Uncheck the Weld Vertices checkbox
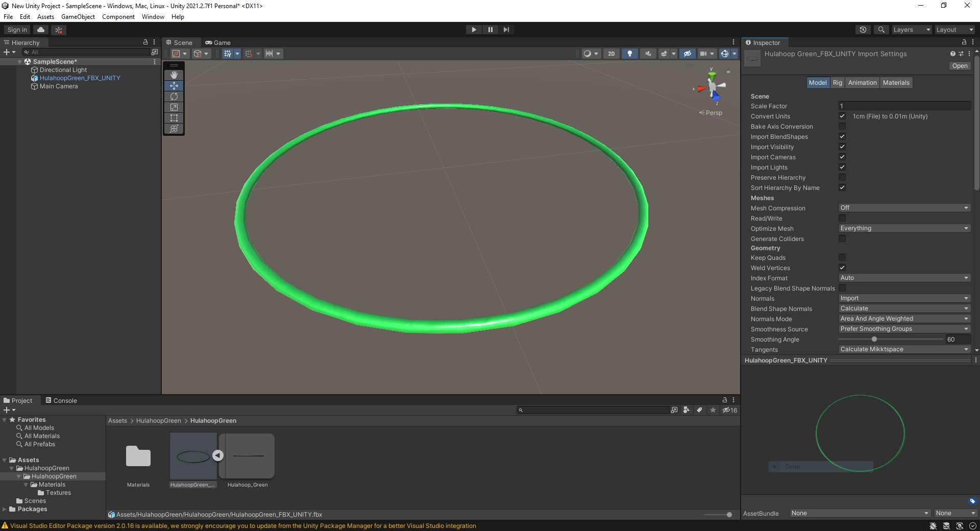 (842, 268)
